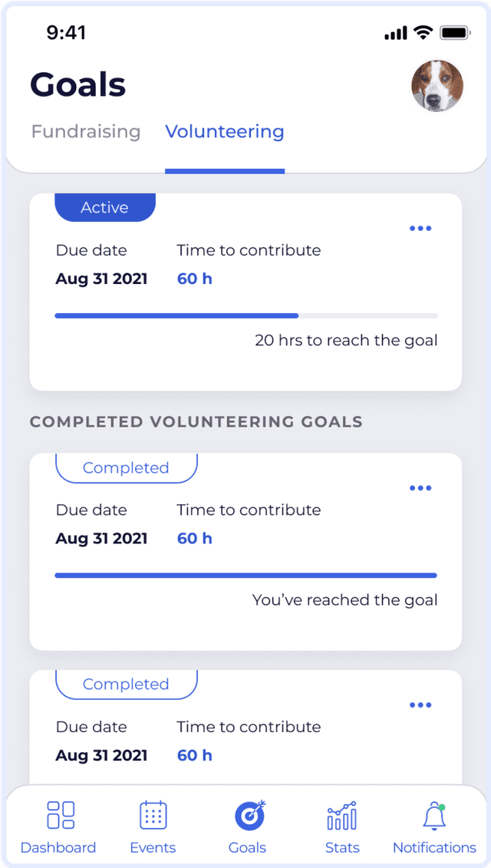
Task: Tap the Events calendar icon
Action: pyautogui.click(x=153, y=815)
